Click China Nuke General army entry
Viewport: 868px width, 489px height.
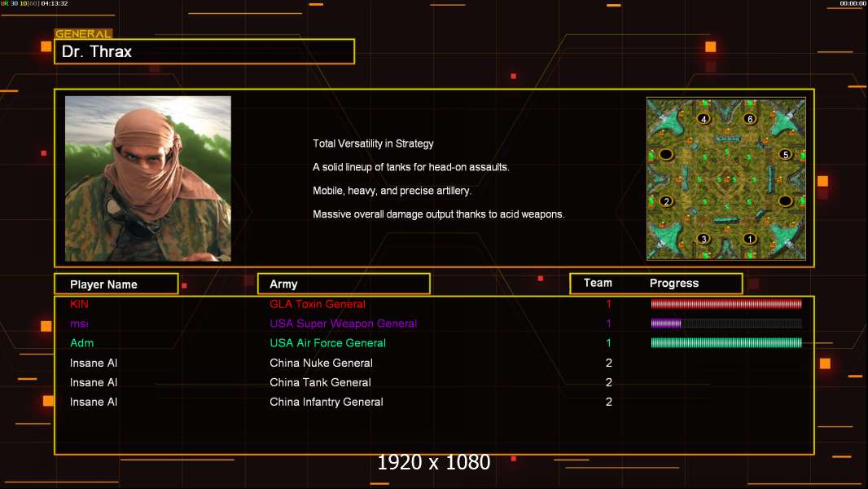click(321, 363)
